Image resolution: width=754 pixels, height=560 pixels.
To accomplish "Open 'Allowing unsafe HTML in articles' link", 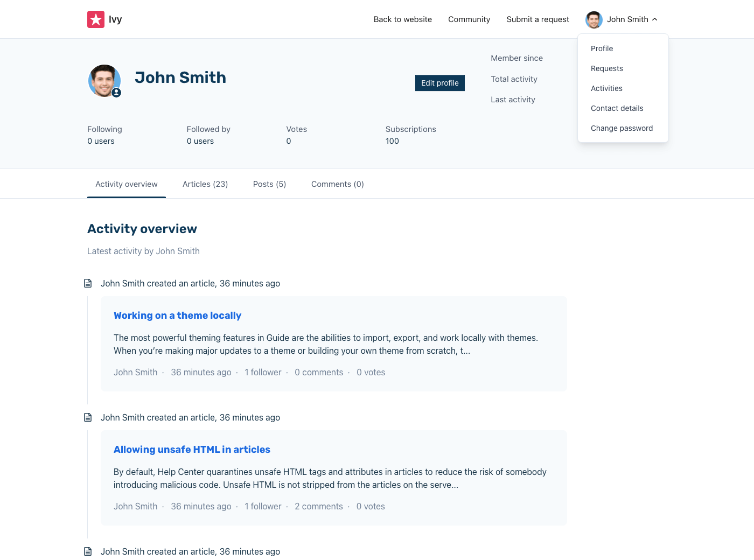I will click(192, 450).
